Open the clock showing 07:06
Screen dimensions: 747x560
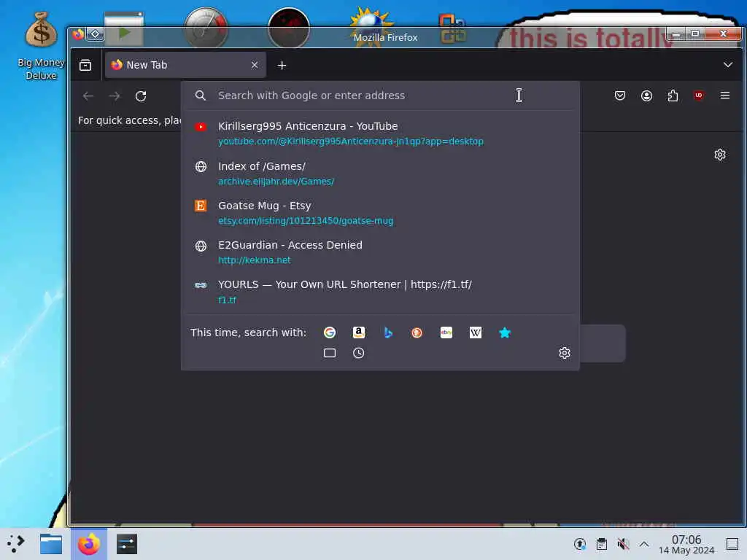click(686, 544)
